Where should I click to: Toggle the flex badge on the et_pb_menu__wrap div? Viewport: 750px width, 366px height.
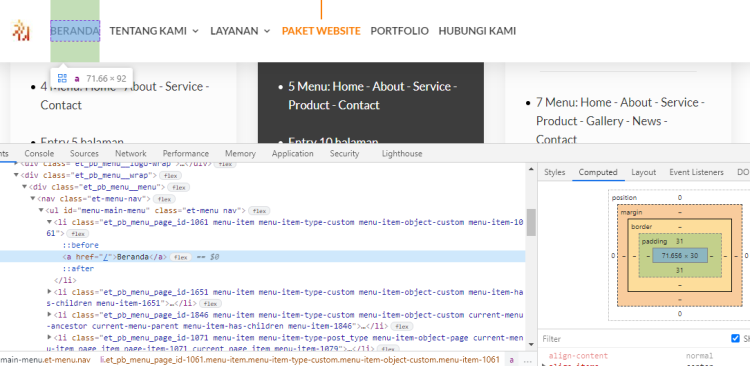170,176
